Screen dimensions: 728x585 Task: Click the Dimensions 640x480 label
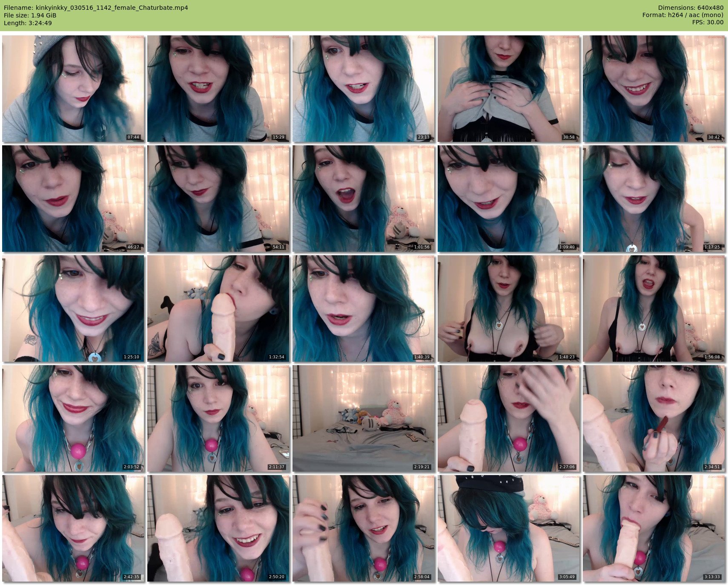click(691, 8)
